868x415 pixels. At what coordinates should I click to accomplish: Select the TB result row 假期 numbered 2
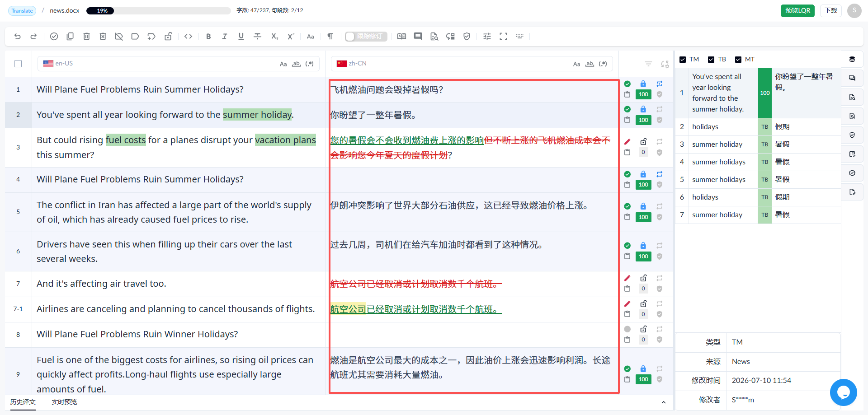click(758, 127)
